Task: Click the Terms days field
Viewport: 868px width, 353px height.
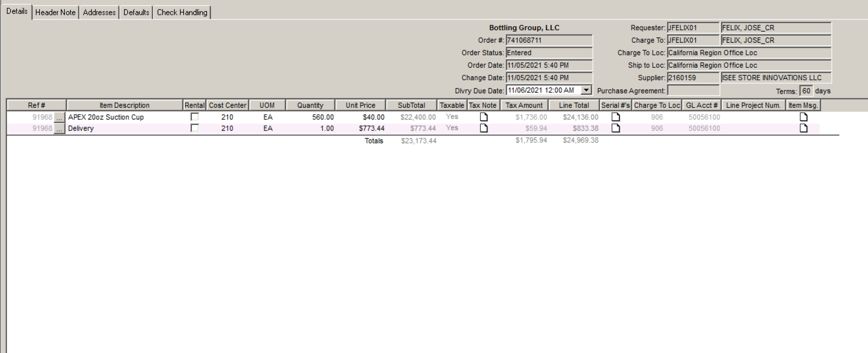Action: pyautogui.click(x=806, y=91)
